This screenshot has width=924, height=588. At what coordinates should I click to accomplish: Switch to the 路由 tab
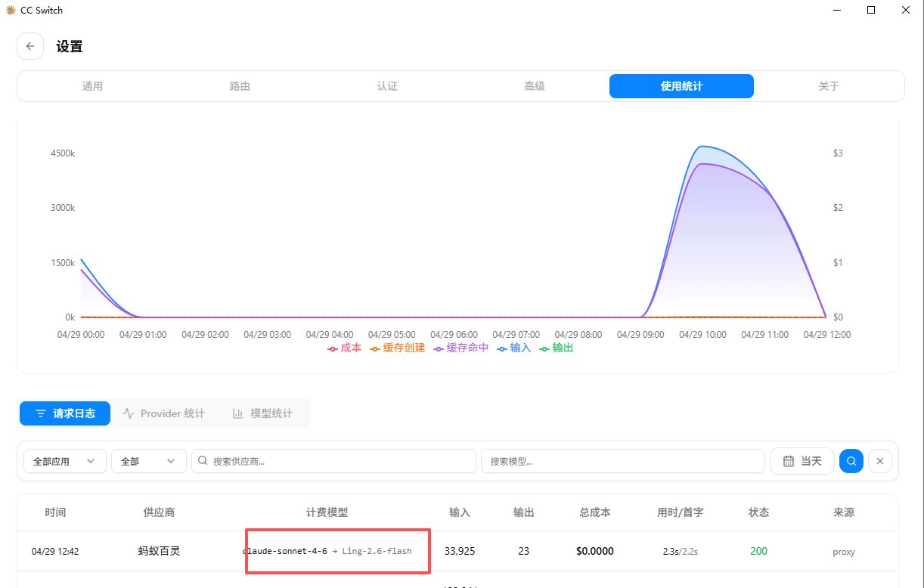[x=240, y=86]
